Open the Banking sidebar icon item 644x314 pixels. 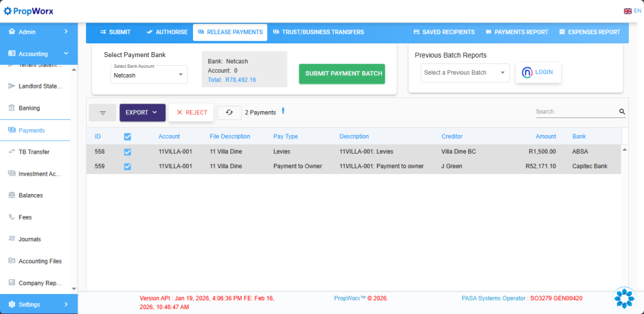click(x=12, y=108)
